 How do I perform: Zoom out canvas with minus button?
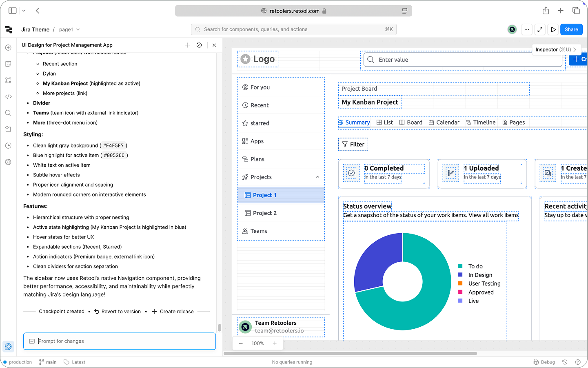[241, 343]
